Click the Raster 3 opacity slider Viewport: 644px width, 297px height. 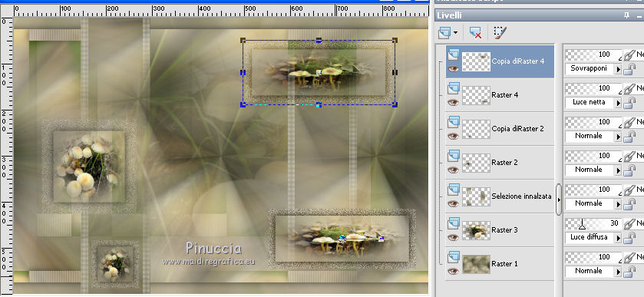click(x=593, y=223)
